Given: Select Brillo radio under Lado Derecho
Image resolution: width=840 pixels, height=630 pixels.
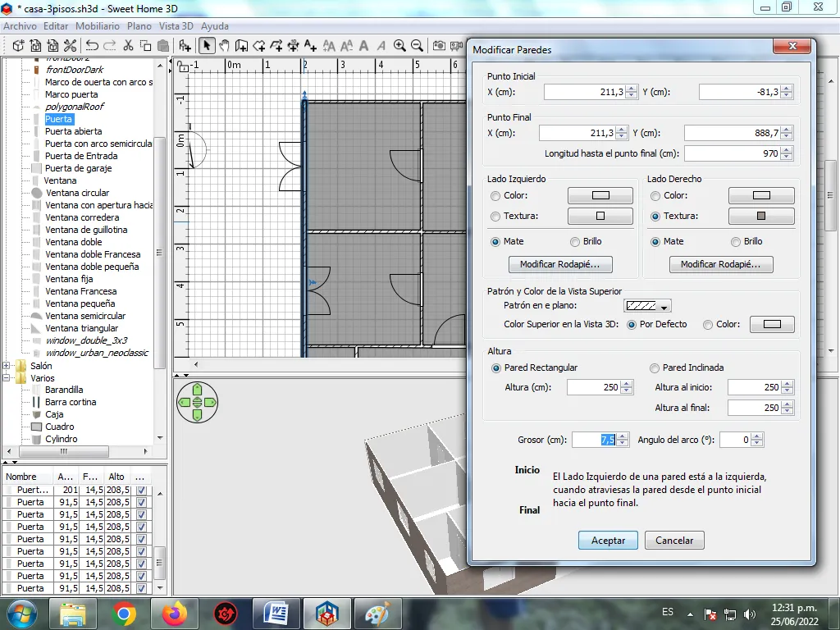Looking at the screenshot, I should coord(736,242).
